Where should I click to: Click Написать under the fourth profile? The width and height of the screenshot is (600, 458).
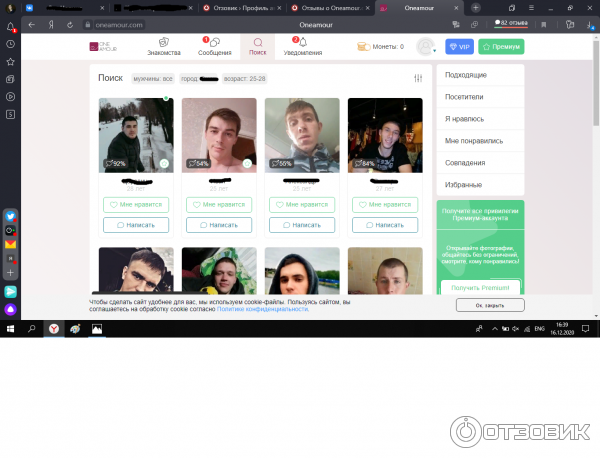tap(385, 225)
